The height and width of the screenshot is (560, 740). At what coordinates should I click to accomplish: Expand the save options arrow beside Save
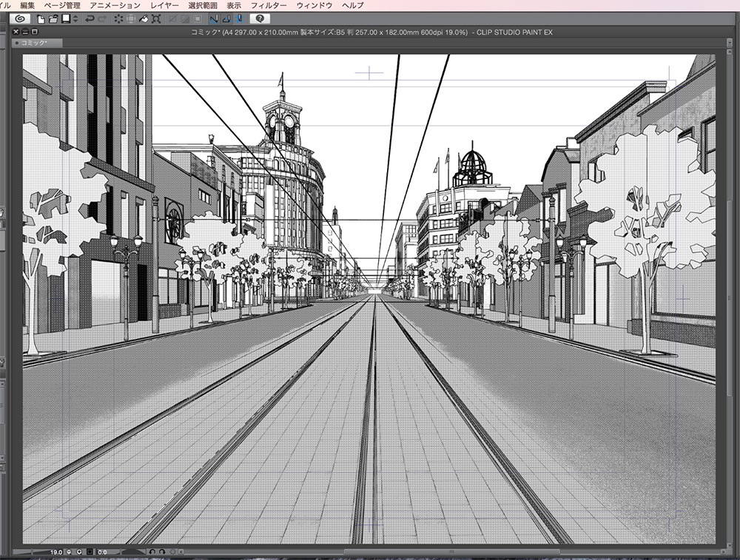point(75,18)
